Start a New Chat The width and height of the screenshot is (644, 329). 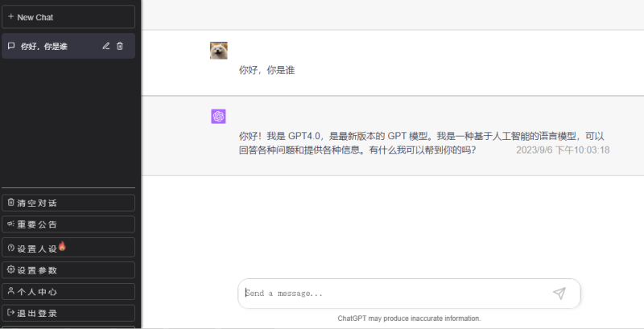[68, 17]
